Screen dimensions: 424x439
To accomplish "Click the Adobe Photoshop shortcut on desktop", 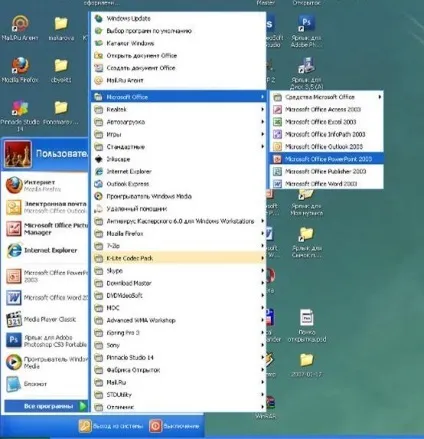I will click(306, 23).
